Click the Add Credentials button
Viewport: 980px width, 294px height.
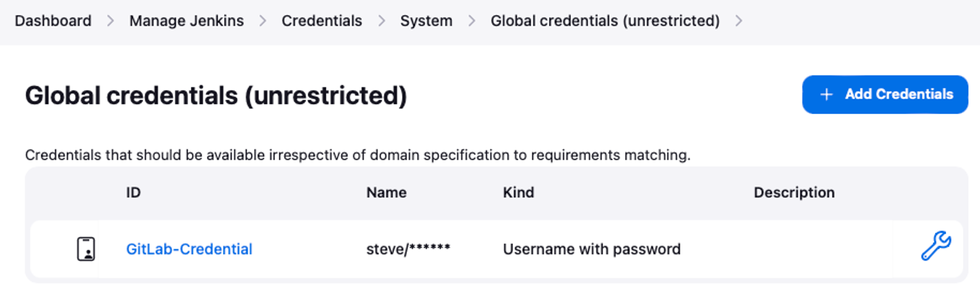[x=885, y=95]
